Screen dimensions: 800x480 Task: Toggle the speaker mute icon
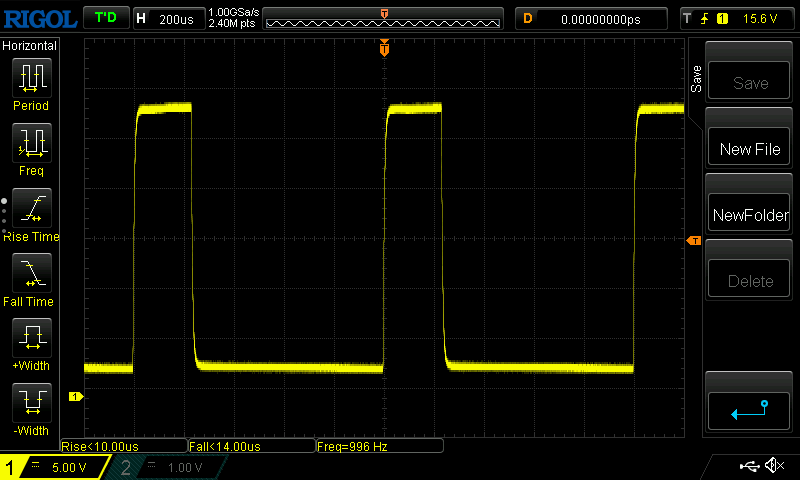coord(773,466)
